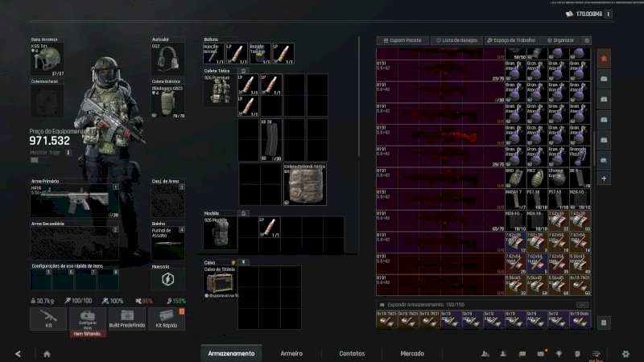This screenshot has width=644, height=362.
Task: Open the trash bin icon beside storage
Action: pos(604,323)
